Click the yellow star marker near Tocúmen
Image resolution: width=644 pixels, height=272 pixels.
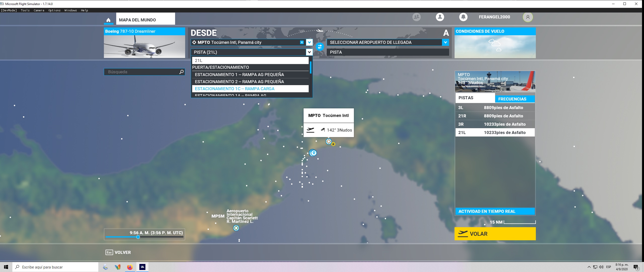pos(333,144)
